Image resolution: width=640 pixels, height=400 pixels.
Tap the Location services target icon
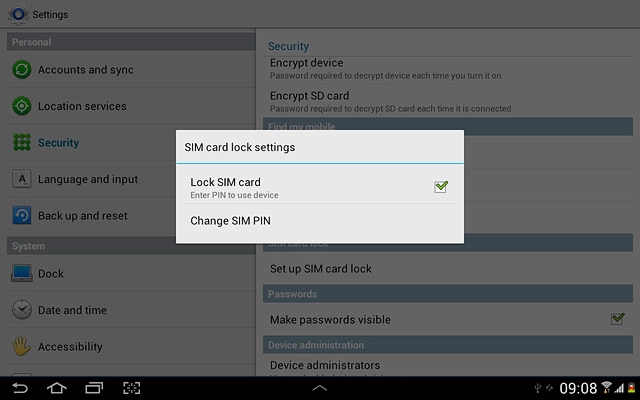point(22,106)
